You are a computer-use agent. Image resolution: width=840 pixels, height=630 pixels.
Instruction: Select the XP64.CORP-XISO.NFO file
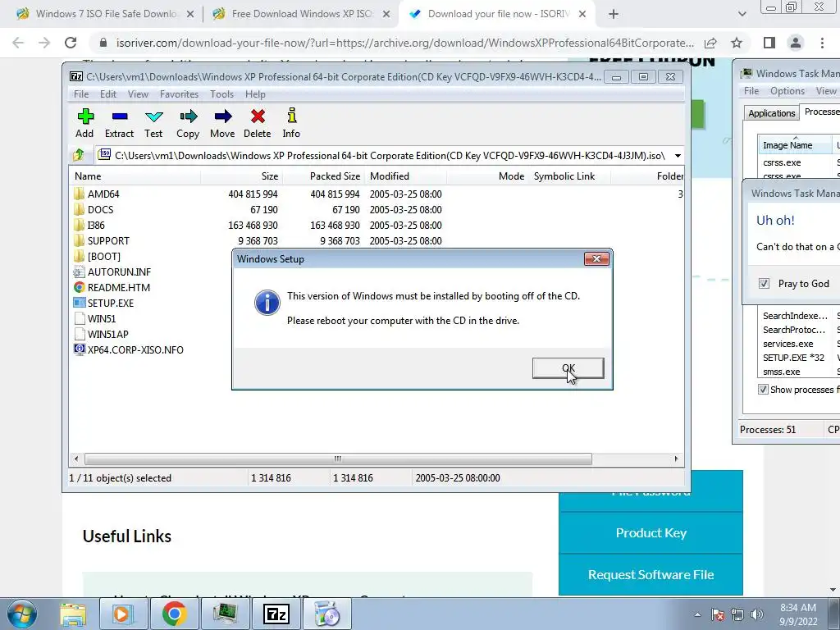135,349
